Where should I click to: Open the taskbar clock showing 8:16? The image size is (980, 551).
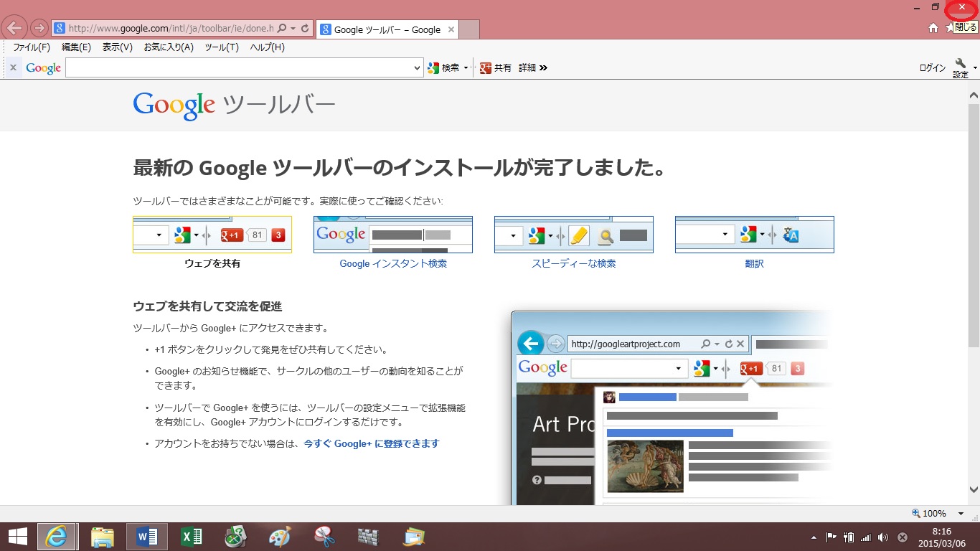pyautogui.click(x=942, y=537)
